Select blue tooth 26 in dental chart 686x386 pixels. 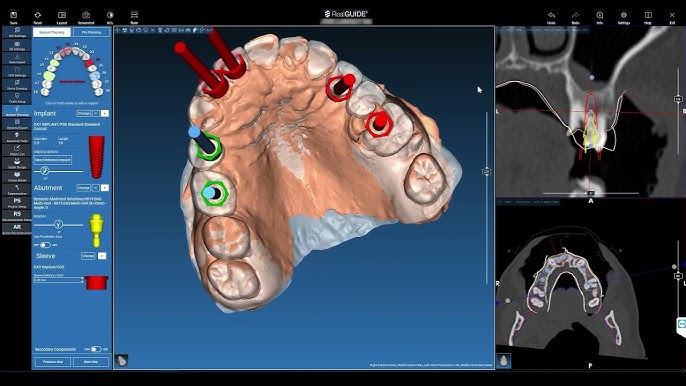94,75
